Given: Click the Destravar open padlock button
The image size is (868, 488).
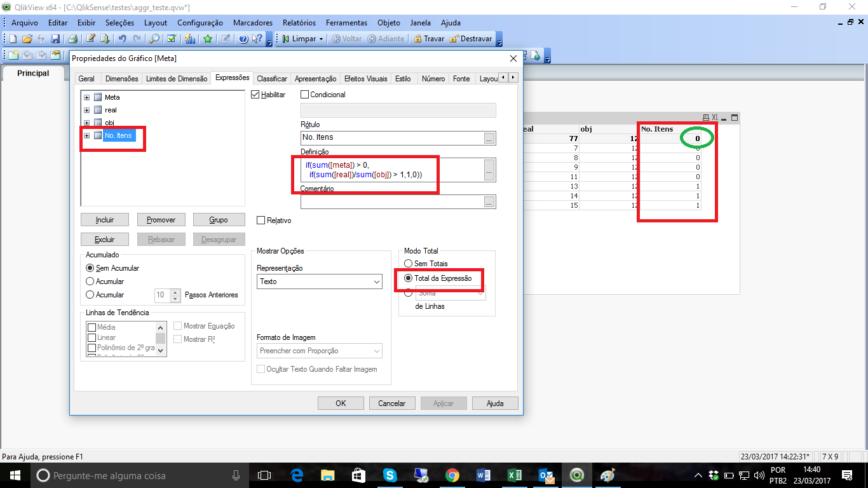Looking at the screenshot, I should 471,39.
